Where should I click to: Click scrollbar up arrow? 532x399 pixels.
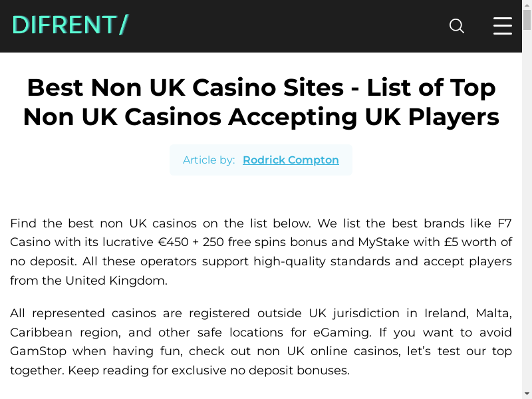[x=527, y=4]
